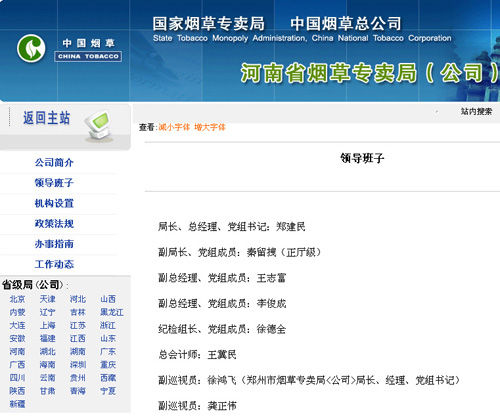Select the 领导班子 sidebar item
500x420 pixels.
tap(54, 183)
